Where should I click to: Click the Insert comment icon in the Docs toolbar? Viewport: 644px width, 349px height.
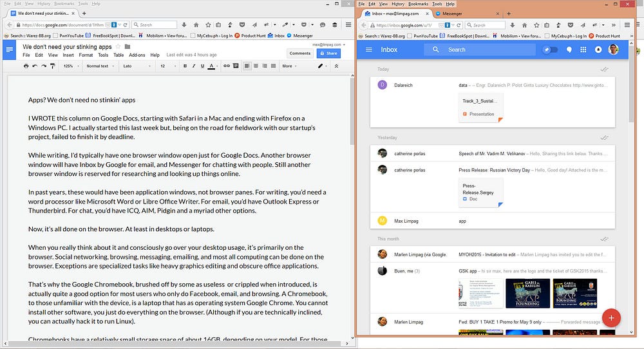236,66
